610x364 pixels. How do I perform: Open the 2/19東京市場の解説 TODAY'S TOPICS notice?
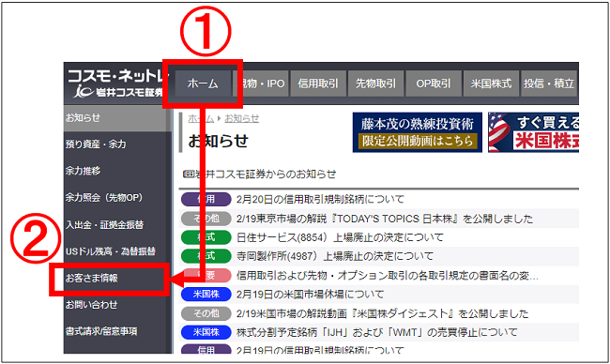tap(385, 219)
